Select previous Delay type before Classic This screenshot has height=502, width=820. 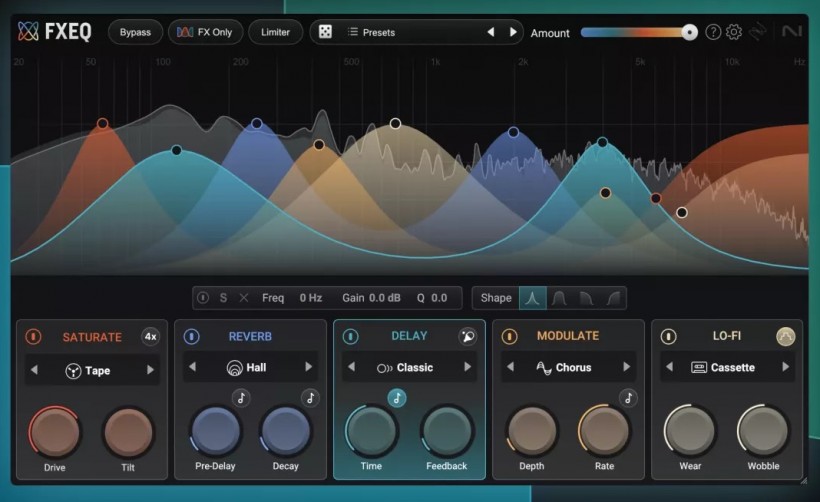click(351, 367)
